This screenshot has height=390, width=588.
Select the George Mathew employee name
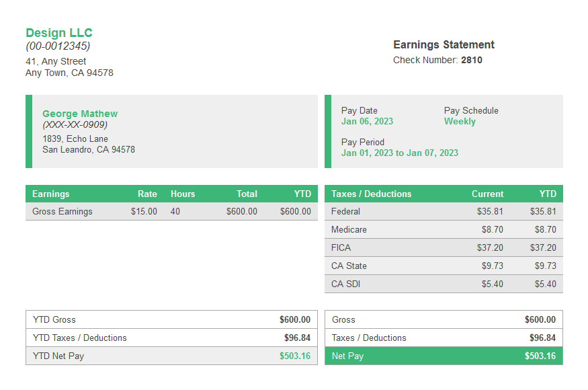click(x=79, y=114)
